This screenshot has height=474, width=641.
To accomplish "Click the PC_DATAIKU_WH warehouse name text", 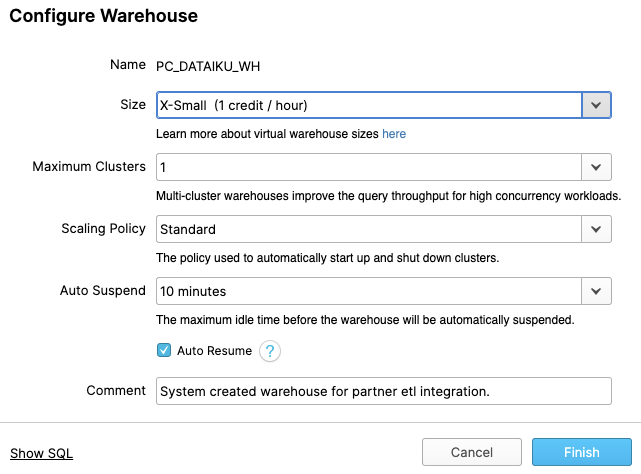I will pos(208,67).
